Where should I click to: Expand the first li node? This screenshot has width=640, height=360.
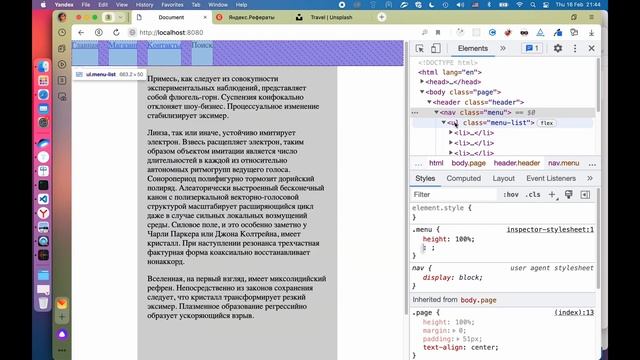click(451, 133)
